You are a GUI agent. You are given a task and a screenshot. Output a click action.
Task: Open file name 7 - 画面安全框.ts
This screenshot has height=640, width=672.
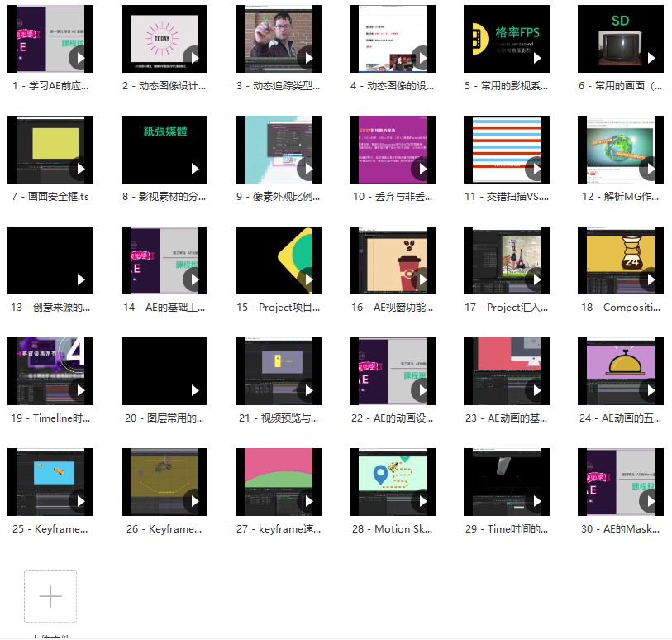50,197
